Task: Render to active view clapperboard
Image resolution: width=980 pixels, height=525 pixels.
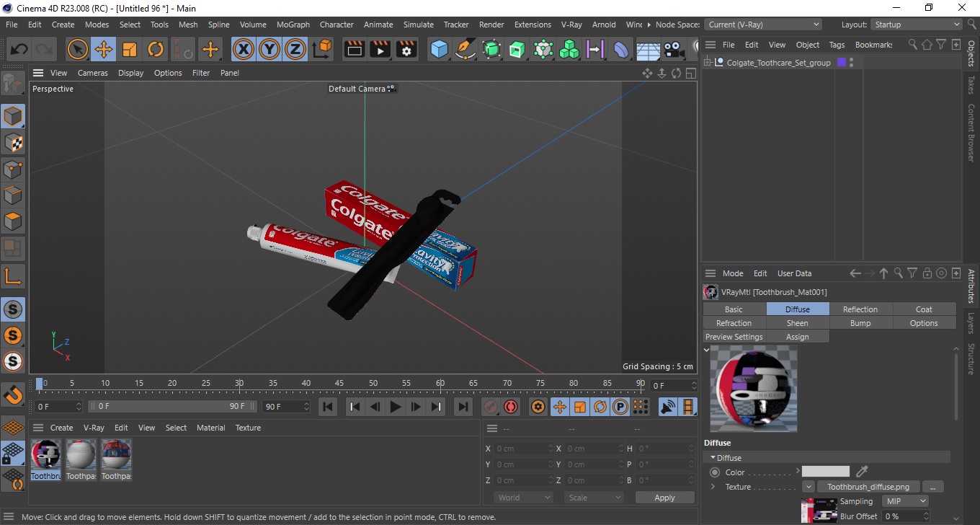Action: tap(355, 50)
